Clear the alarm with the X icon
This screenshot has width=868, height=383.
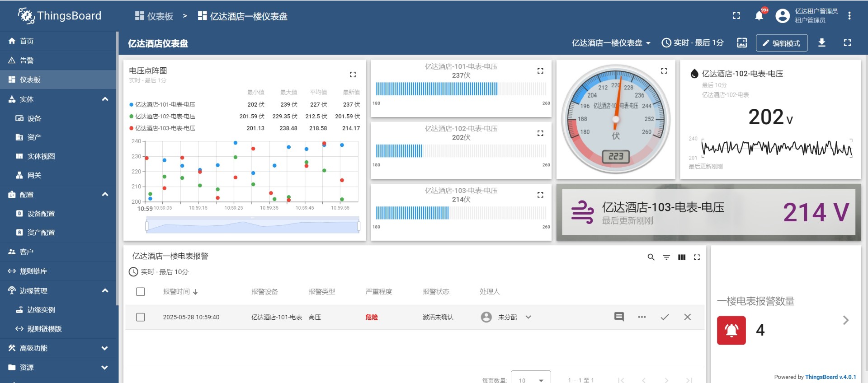pos(687,317)
